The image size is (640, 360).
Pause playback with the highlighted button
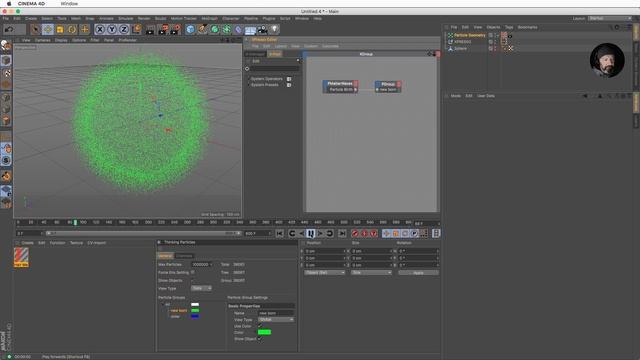(x=311, y=233)
